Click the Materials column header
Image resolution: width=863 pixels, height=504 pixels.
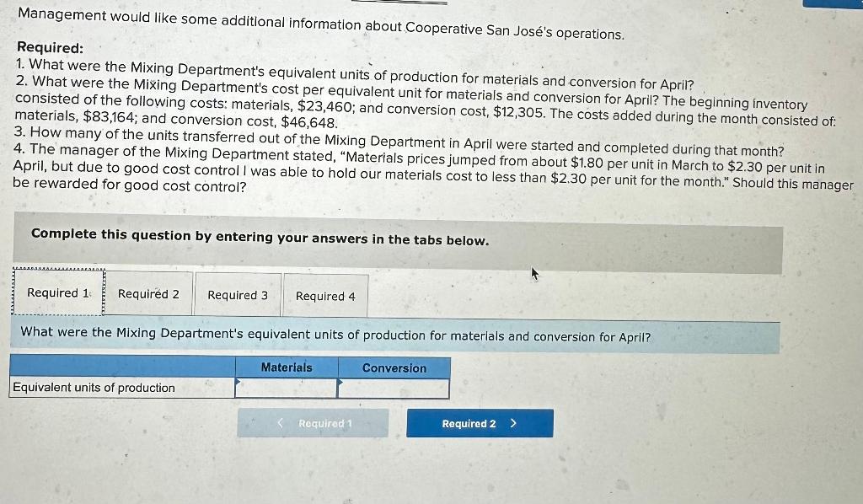coord(287,368)
